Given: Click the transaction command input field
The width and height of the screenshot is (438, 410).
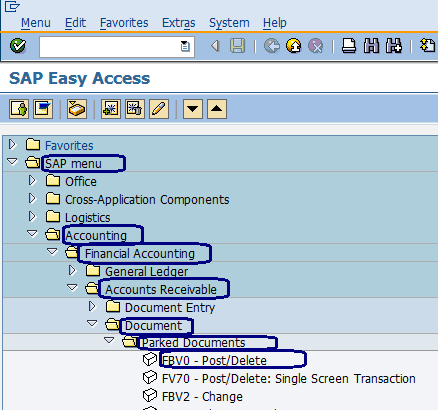Looking at the screenshot, I should (x=117, y=47).
